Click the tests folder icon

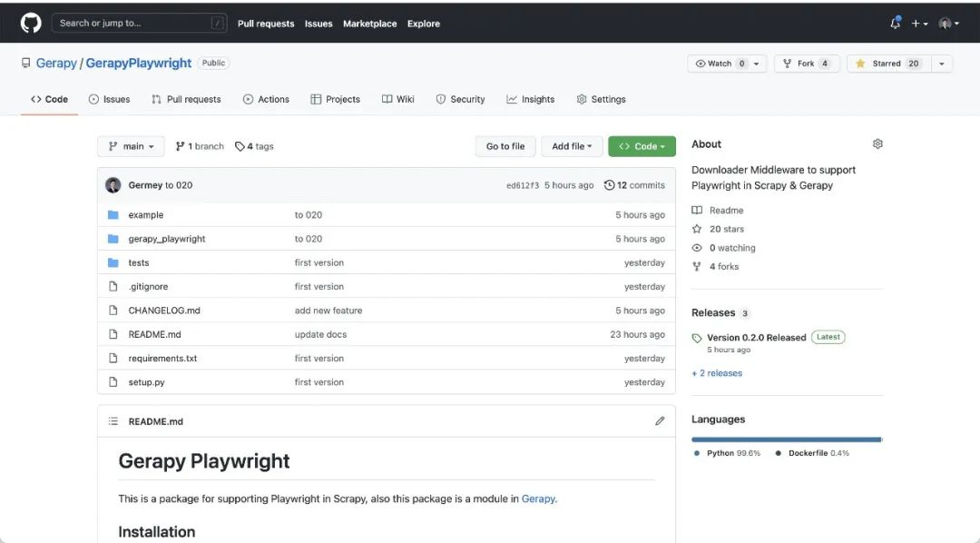[x=113, y=262]
